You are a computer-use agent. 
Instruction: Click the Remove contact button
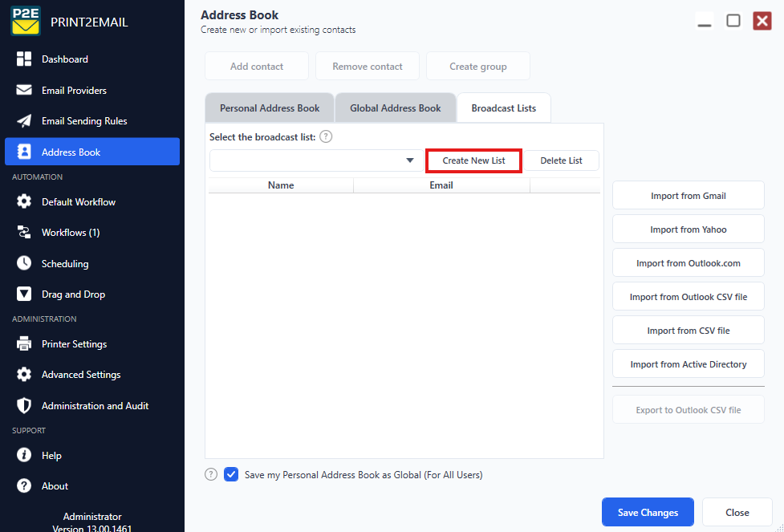pyautogui.click(x=368, y=66)
